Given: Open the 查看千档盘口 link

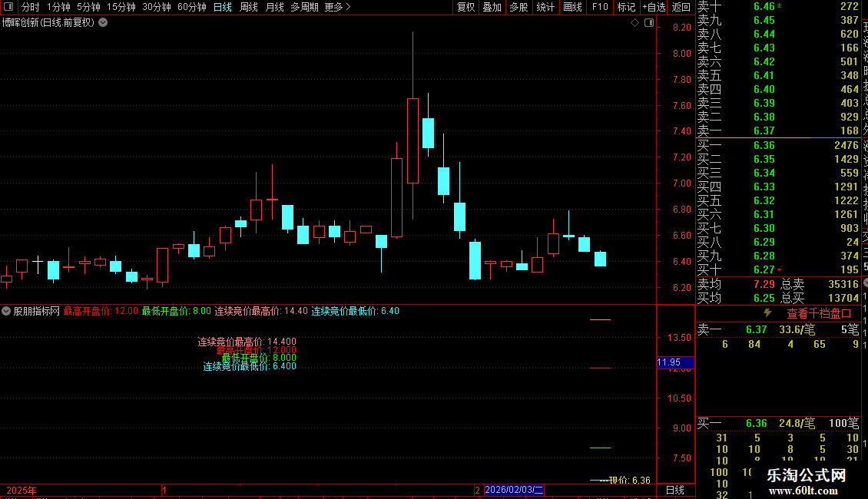Looking at the screenshot, I should pos(819,313).
